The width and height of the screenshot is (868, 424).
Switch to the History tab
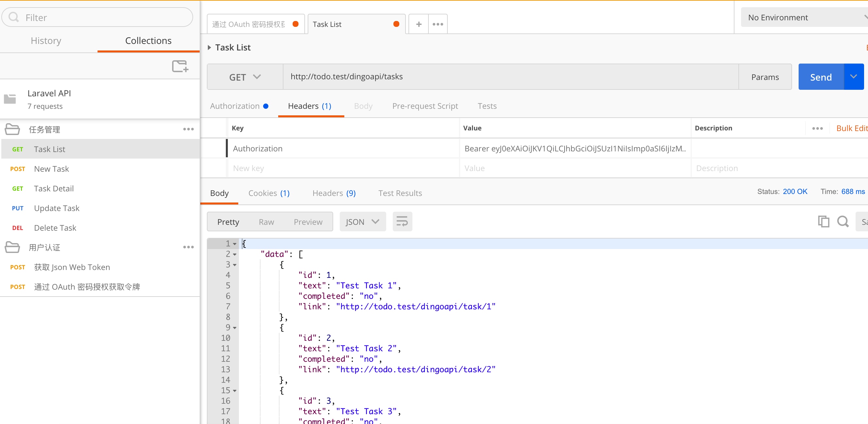46,41
